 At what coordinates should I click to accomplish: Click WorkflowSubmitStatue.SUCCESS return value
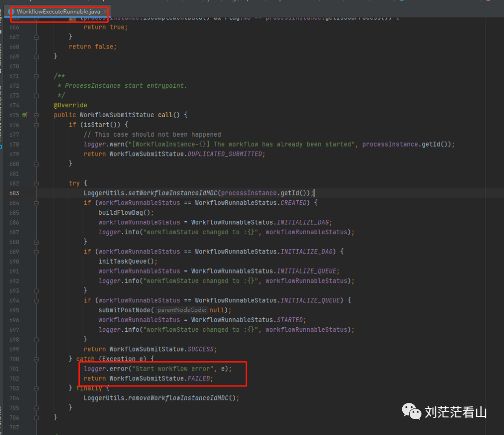[x=161, y=349]
